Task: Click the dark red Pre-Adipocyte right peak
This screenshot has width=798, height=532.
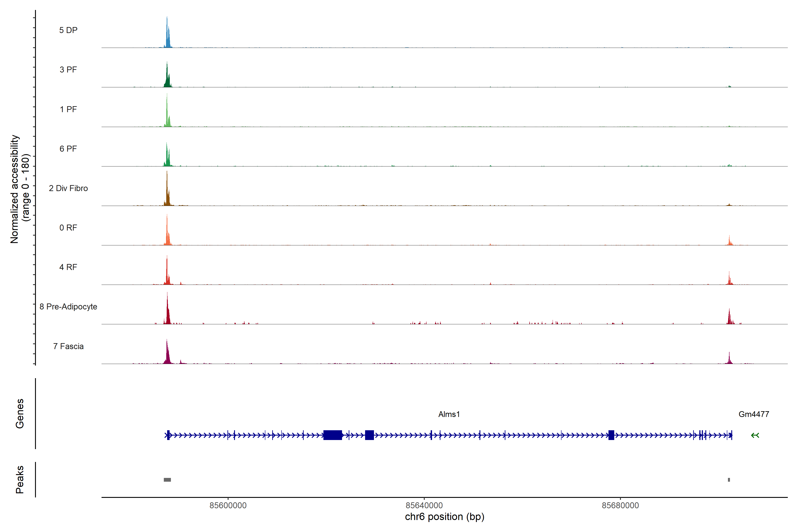Action: pos(729,318)
